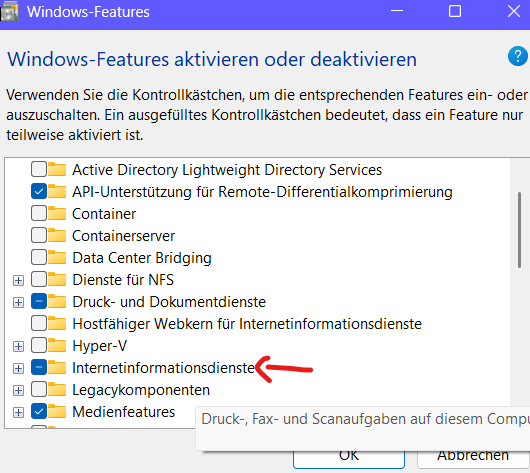Click folder icon next to Druck- und Dokumentdienste
This screenshot has height=473, width=530.
click(57, 302)
